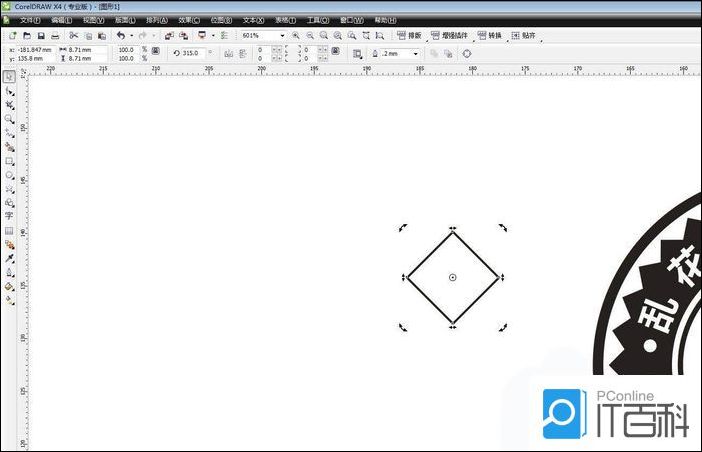Screen dimensions: 702x452
Task: Select the Ellipse tool
Action: (x=9, y=175)
